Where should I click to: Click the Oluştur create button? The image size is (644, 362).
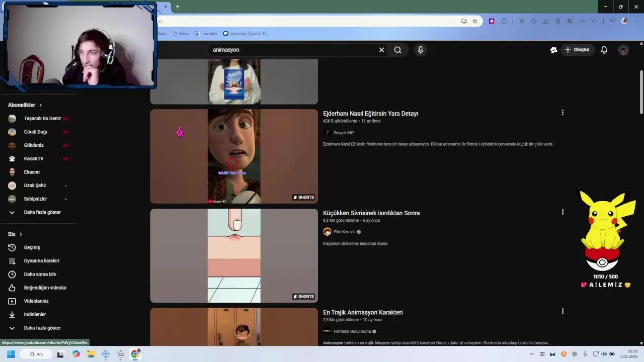pyautogui.click(x=577, y=50)
